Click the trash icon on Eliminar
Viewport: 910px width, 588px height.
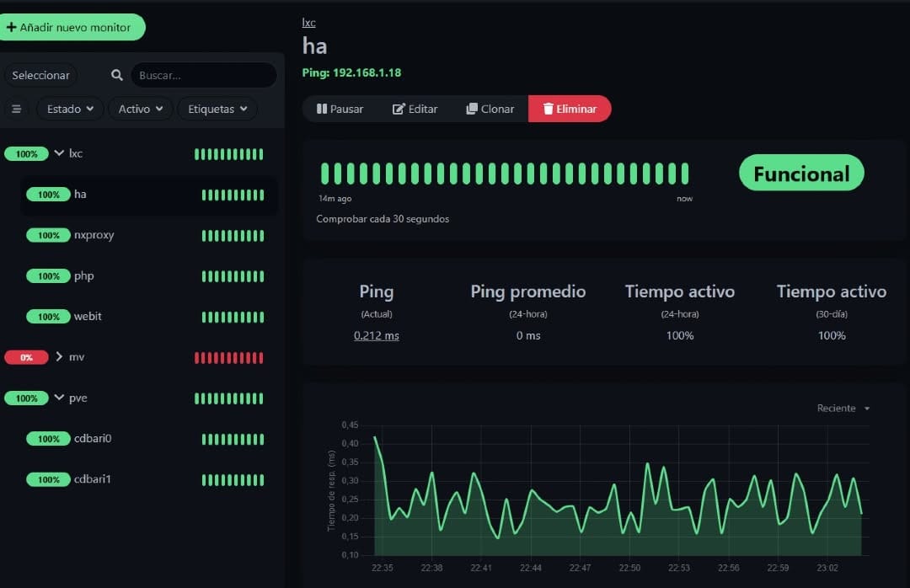tap(548, 109)
